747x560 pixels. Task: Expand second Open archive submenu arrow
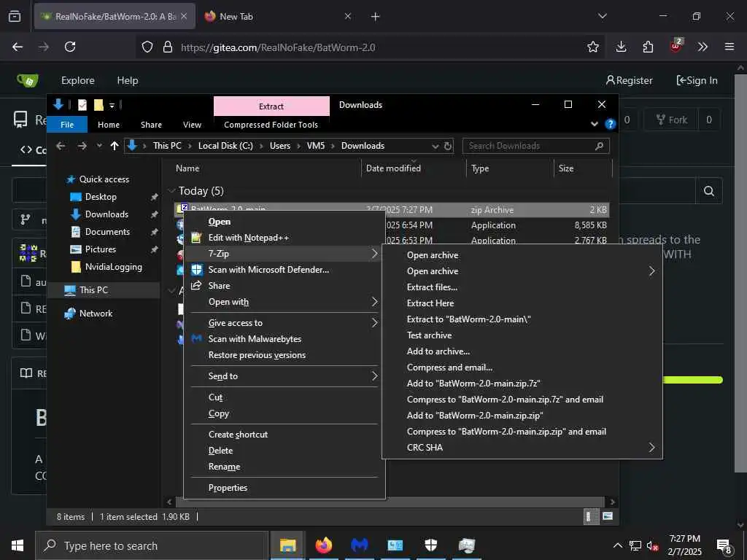click(x=651, y=271)
